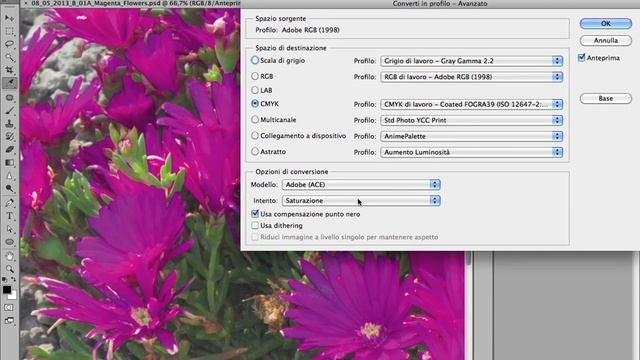Select the Move tool
This screenshot has width=640, height=360.
coord(9,18)
